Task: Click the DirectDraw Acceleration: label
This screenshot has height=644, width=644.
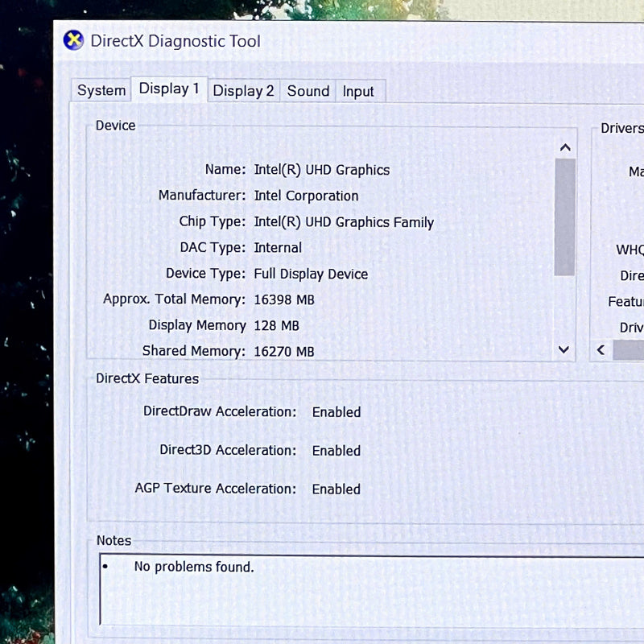Action: click(x=220, y=411)
